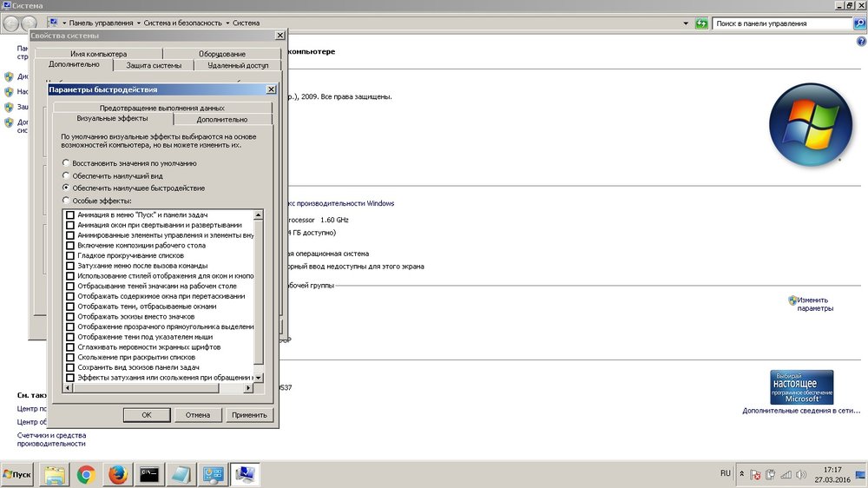The width and height of the screenshot is (868, 488).
Task: Select 'Восстановить значения по умолчанию' option
Action: click(66, 163)
